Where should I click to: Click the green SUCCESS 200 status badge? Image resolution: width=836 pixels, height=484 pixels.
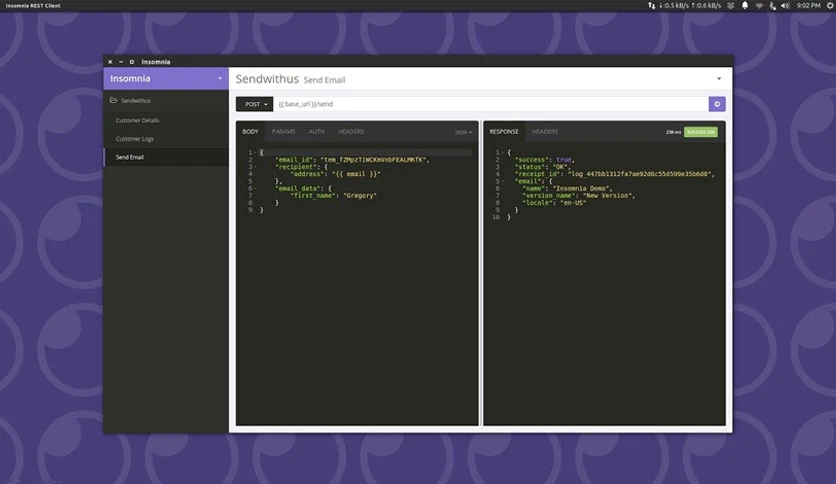tap(701, 132)
